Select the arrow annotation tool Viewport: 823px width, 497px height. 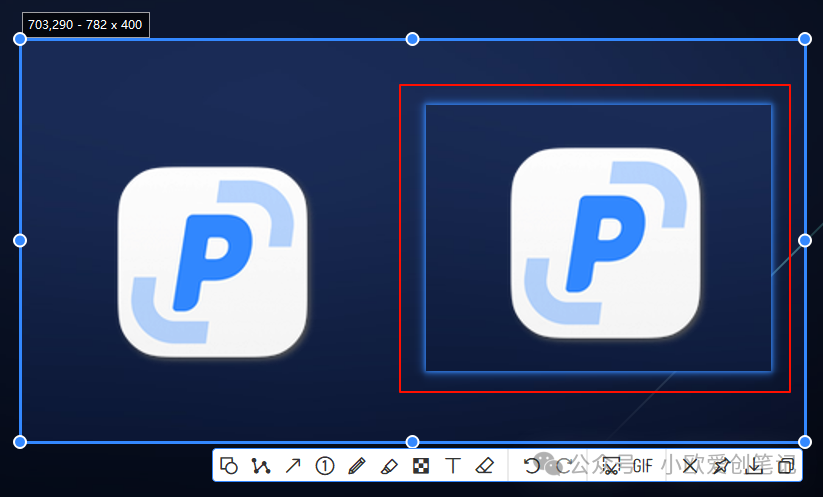tap(293, 466)
